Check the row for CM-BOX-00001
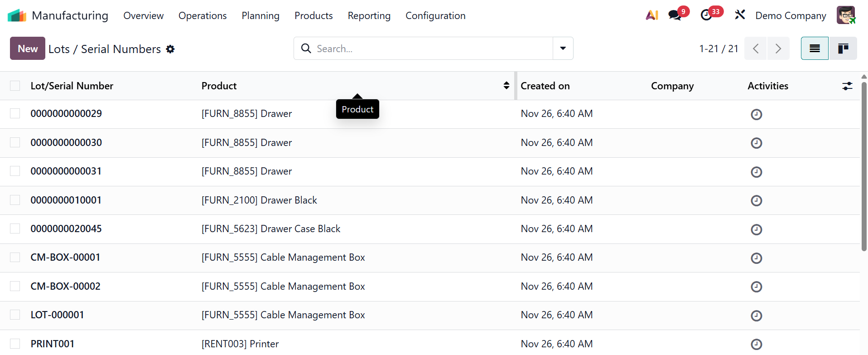 coord(15,258)
